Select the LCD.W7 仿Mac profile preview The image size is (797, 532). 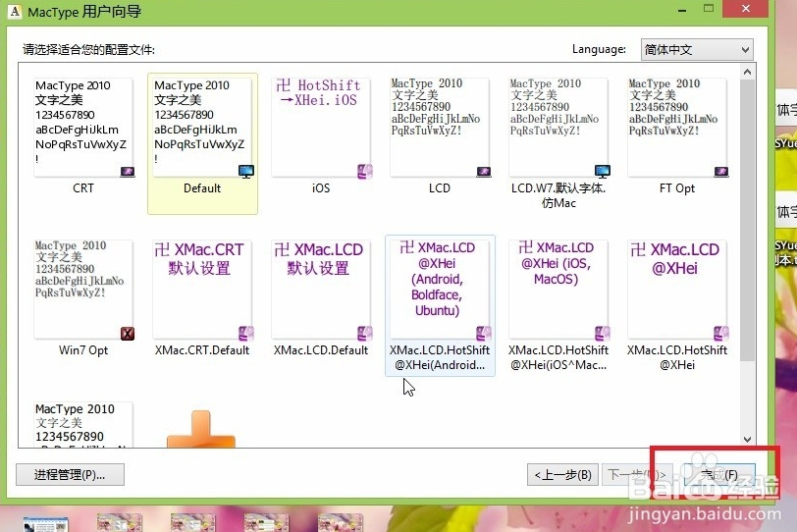[558, 127]
